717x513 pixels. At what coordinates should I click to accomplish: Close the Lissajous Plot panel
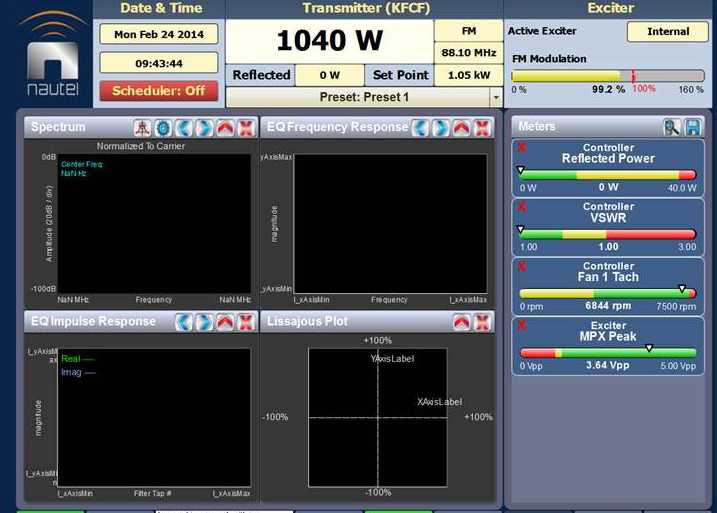pyautogui.click(x=482, y=321)
